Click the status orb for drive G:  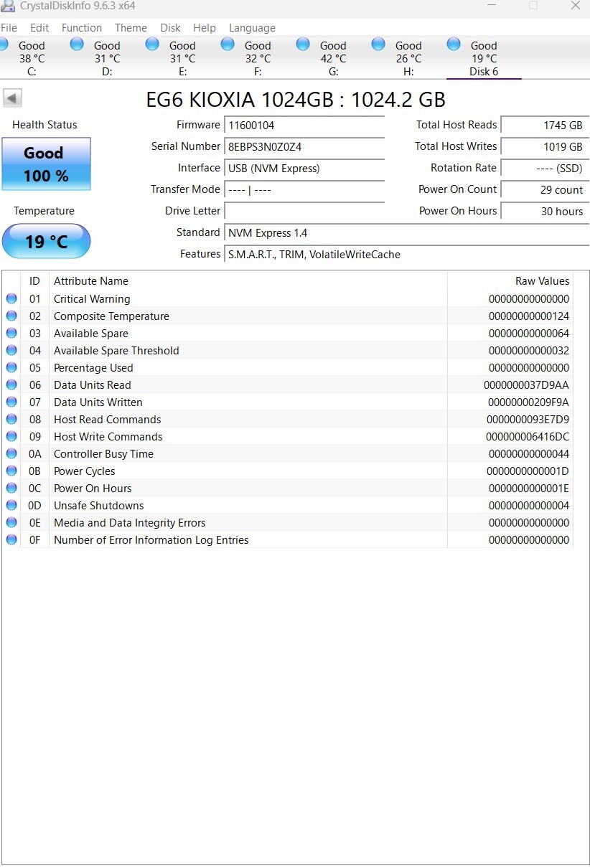[x=303, y=44]
